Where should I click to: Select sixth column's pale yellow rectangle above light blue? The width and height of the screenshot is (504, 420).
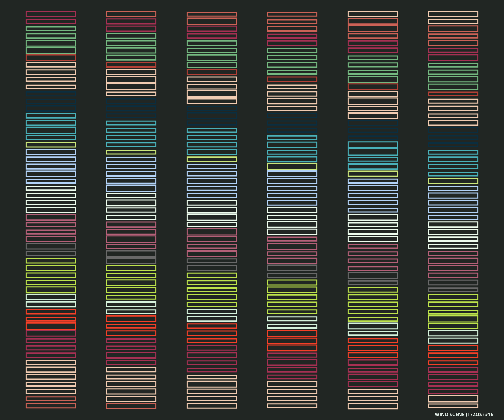(x=453, y=181)
